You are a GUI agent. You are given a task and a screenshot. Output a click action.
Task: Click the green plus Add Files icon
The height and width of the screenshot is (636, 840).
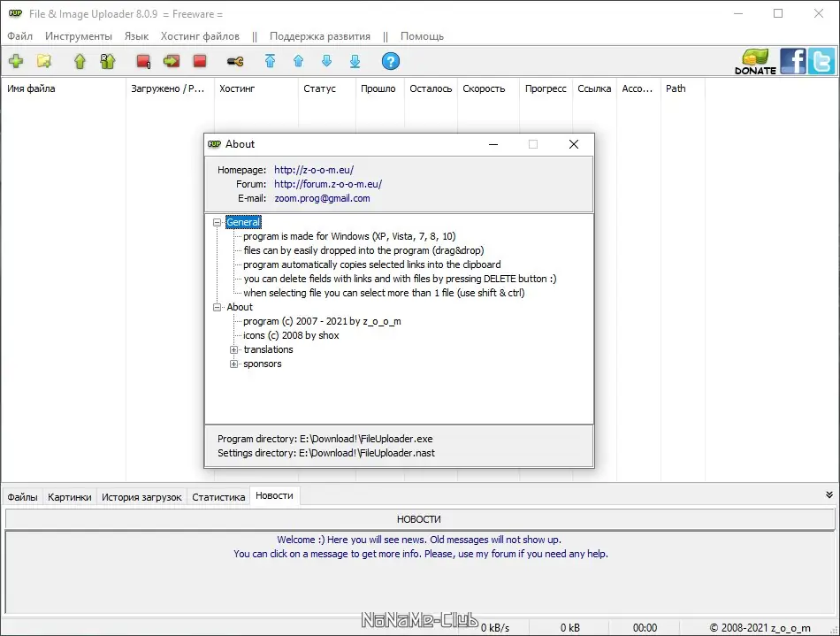[16, 61]
